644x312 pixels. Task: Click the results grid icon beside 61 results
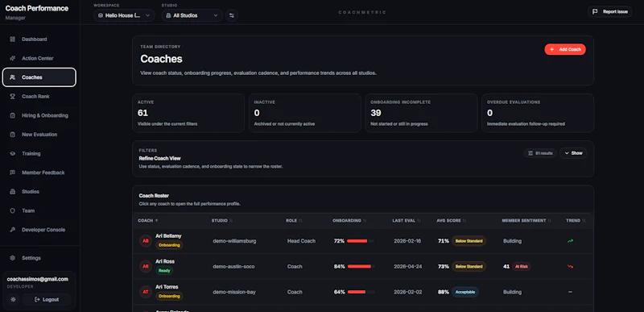tap(530, 153)
